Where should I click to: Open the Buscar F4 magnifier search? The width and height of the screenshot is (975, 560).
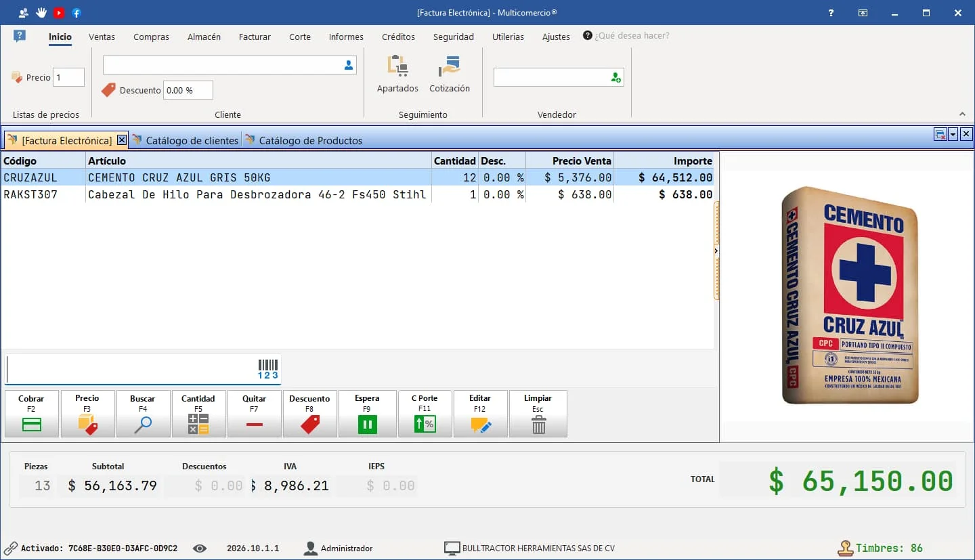(x=143, y=414)
